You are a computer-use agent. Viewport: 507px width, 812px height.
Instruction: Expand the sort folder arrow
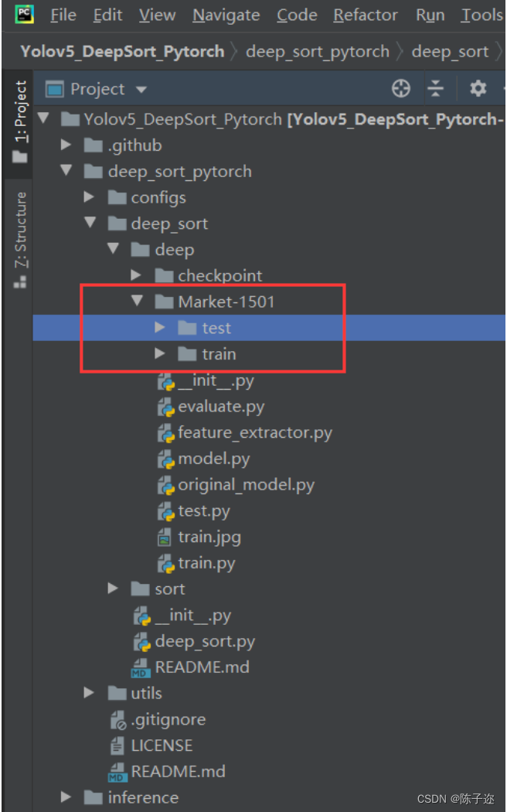pos(113,589)
